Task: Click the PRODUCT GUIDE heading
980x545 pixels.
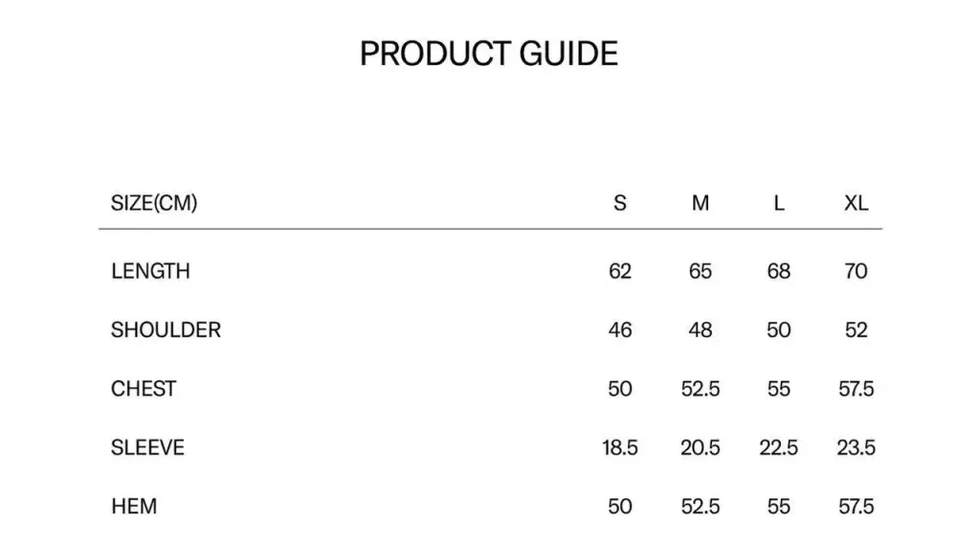Action: pos(489,54)
